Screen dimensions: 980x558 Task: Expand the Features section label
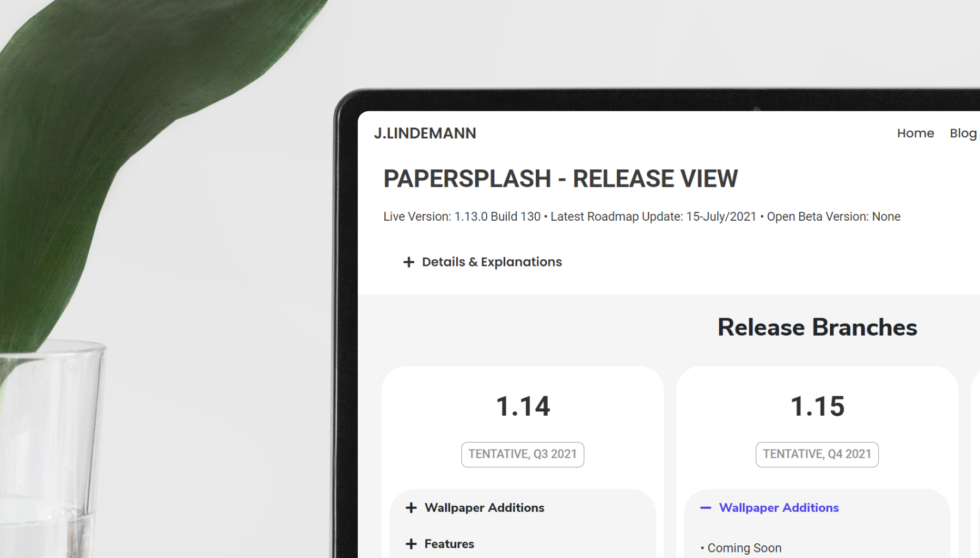click(x=449, y=544)
